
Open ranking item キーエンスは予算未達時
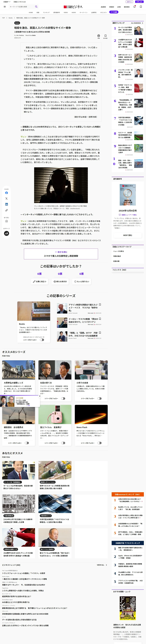128,30
